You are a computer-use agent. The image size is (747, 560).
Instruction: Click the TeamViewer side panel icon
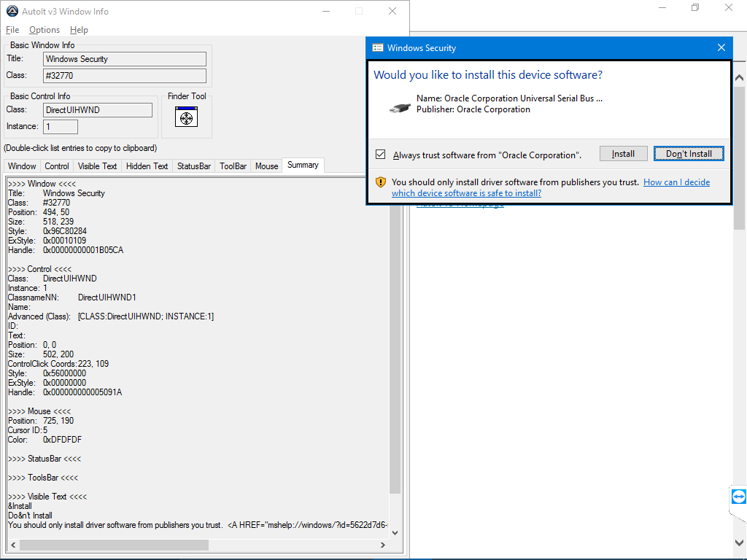[x=739, y=497]
